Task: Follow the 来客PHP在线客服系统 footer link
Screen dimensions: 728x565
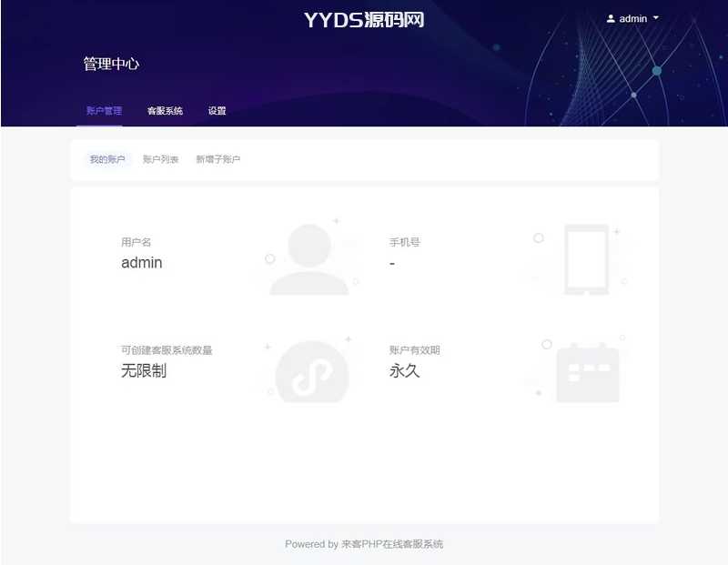Action: (x=392, y=544)
